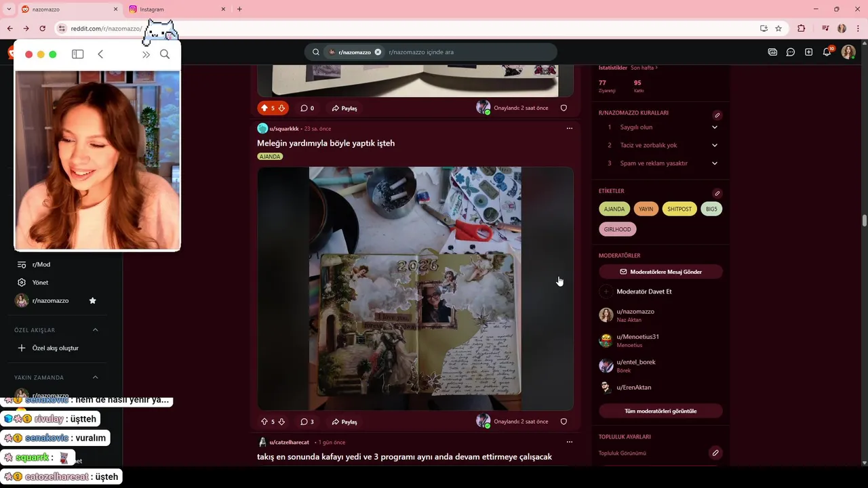Image resolution: width=868 pixels, height=488 pixels.
Task: Open u/squarkkk author profile link
Action: click(284, 128)
